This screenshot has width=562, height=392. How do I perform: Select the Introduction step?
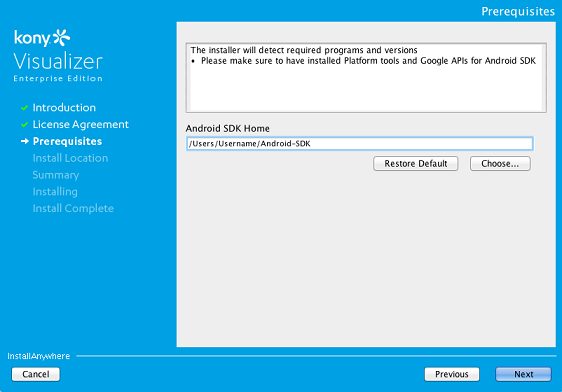coord(64,107)
